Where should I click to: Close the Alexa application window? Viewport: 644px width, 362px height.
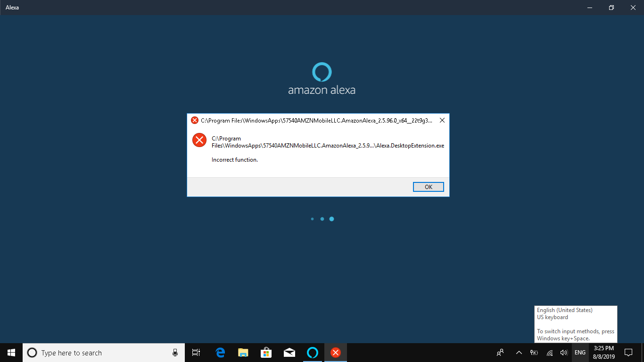(633, 8)
